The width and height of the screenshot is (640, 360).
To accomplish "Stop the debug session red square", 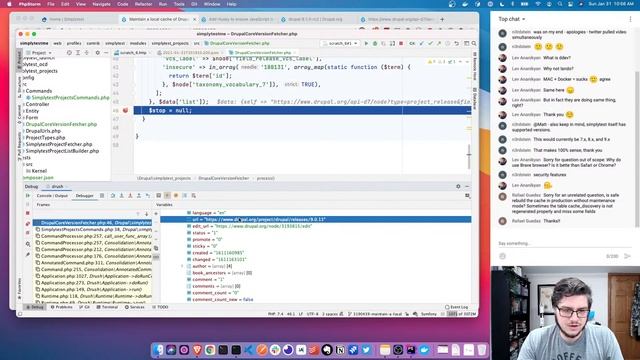I will (28, 213).
